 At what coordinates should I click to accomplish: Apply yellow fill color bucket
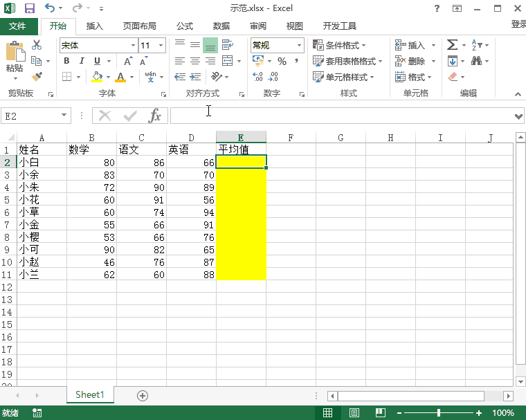97,77
